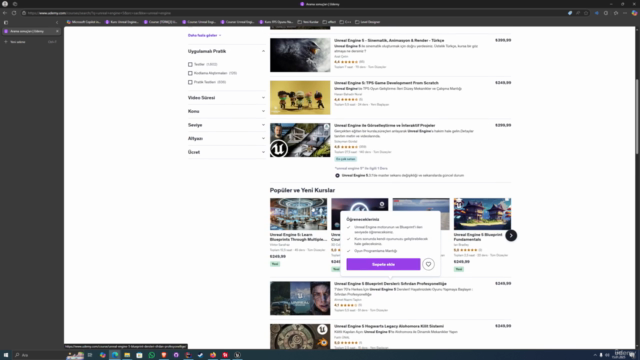
Task: Open Edge Settings and more menu
Action: [624, 13]
